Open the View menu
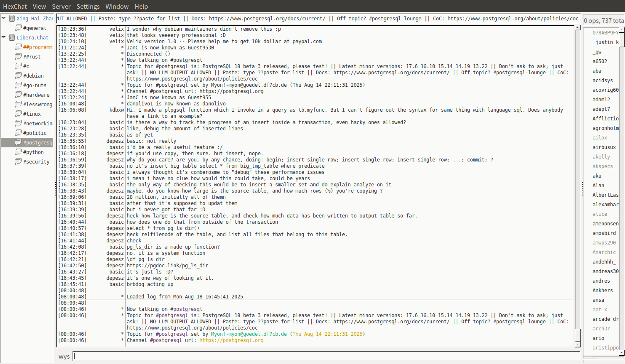The width and height of the screenshot is (625, 364). 39,6
